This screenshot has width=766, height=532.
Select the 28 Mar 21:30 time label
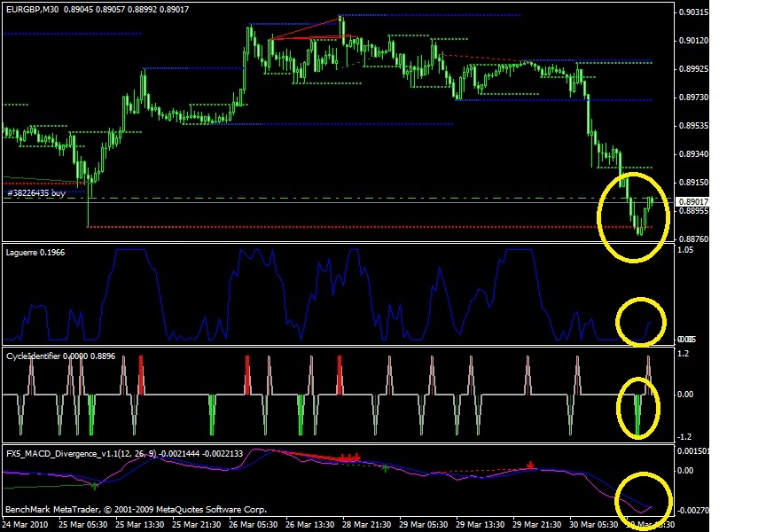[x=366, y=524]
